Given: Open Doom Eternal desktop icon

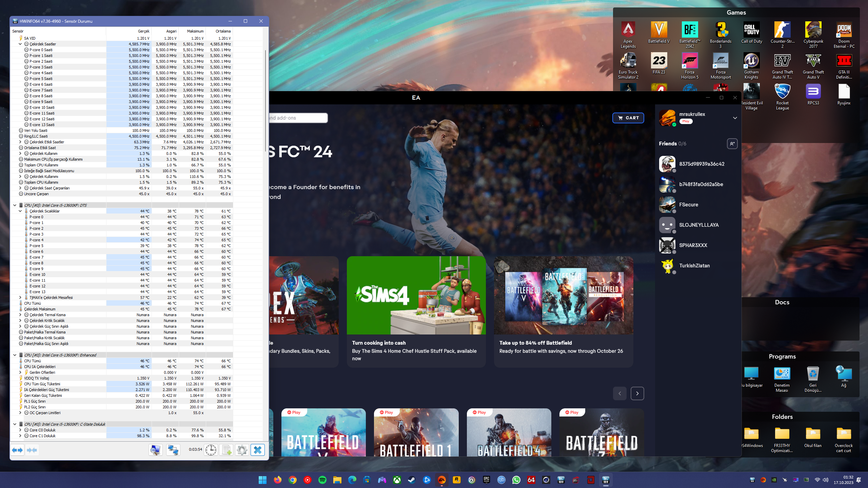Looking at the screenshot, I should (844, 35).
